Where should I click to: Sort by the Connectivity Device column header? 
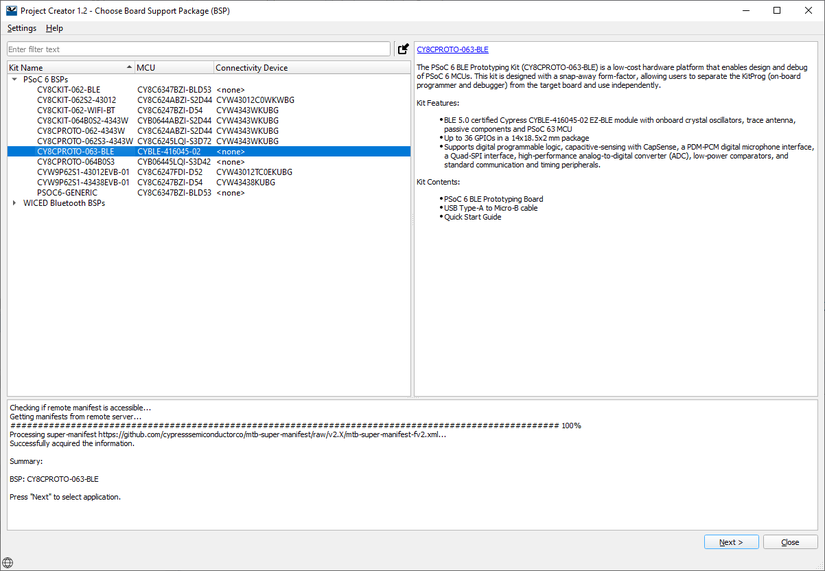312,67
